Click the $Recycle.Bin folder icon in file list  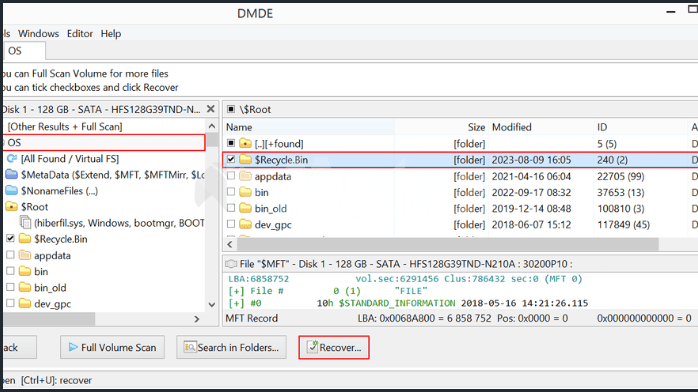pos(245,159)
